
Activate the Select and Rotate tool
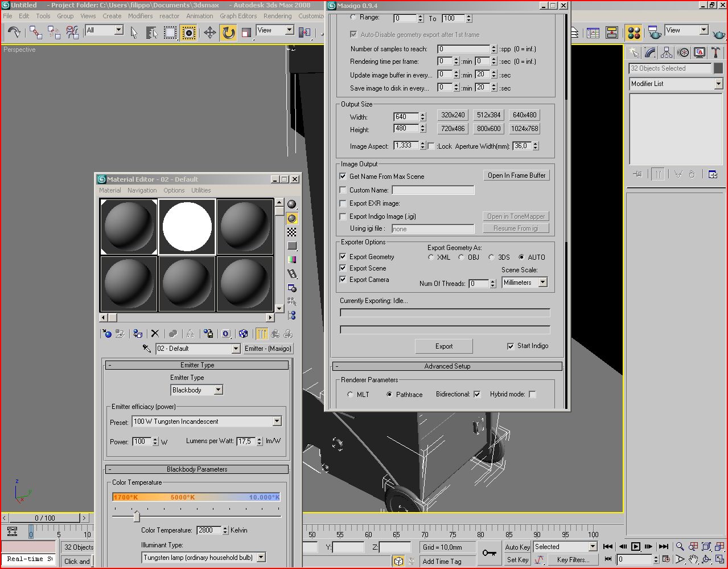[x=228, y=32]
